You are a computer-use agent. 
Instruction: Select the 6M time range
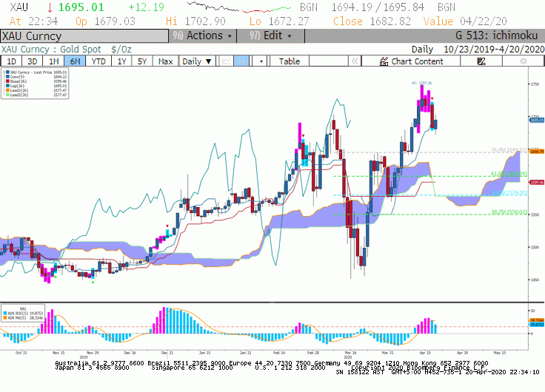point(75,61)
